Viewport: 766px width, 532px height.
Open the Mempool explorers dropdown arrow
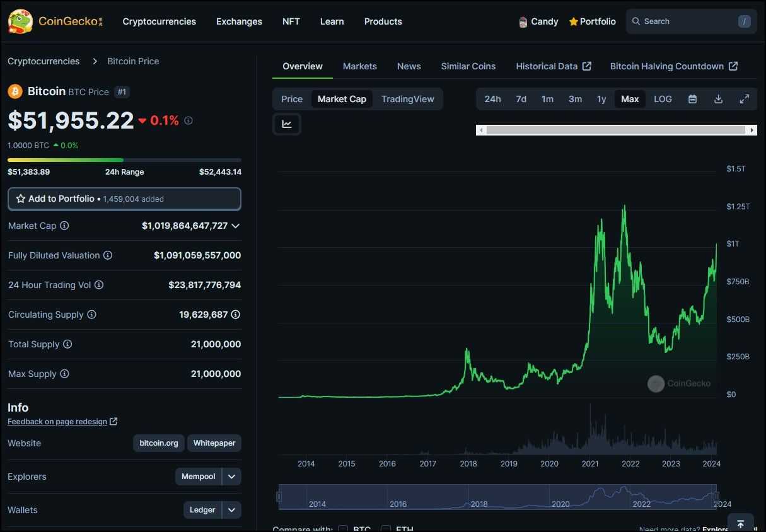231,477
